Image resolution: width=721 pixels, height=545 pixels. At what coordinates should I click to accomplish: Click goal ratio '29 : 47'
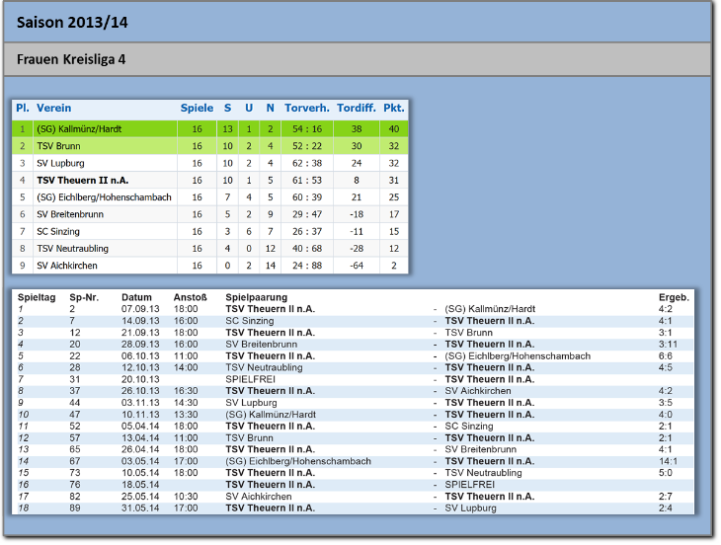click(x=307, y=214)
